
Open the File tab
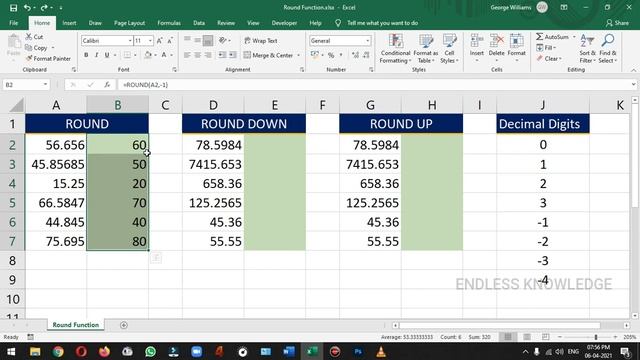(13, 23)
